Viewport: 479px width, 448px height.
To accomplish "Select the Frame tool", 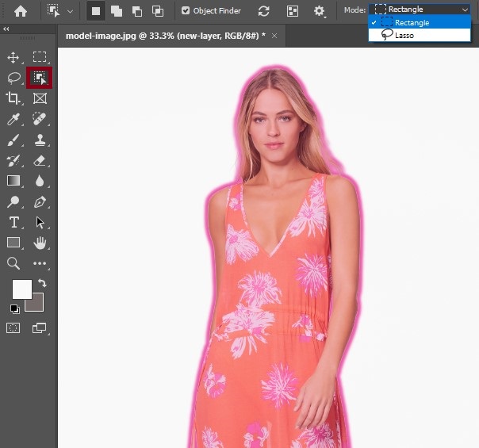I will [x=40, y=98].
